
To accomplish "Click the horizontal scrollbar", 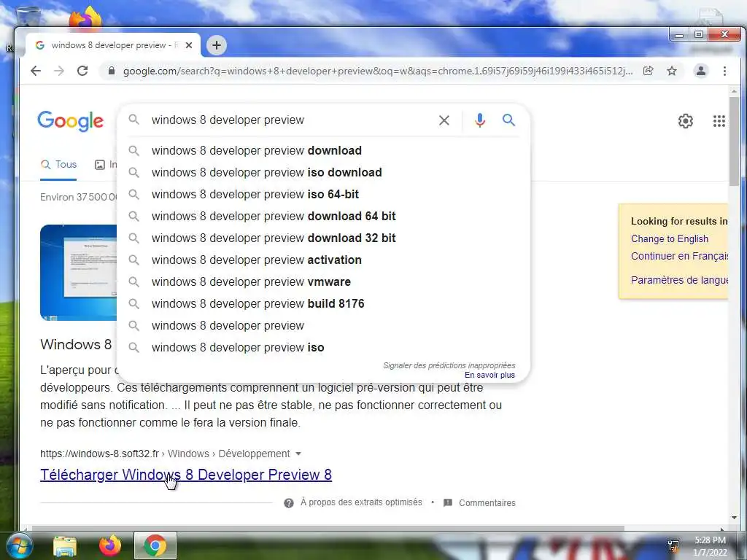I will 328,528.
